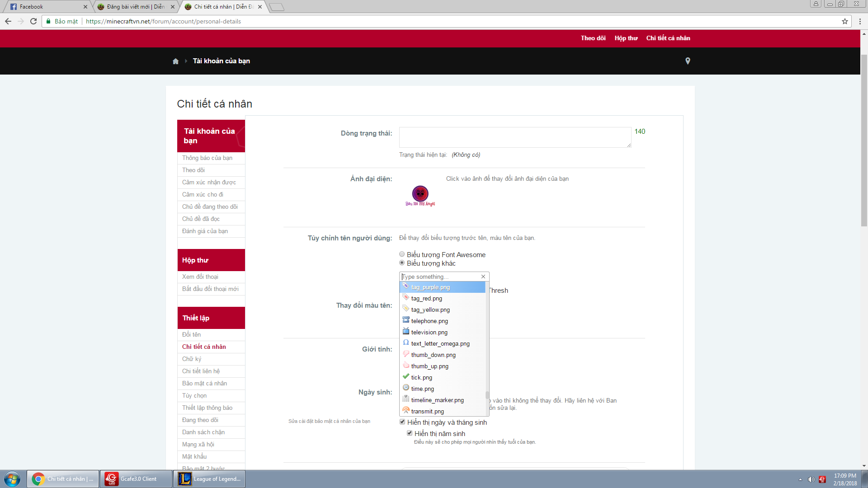This screenshot has height=488, width=868.
Task: Toggle Hiển thị ngày và tháng sinh
Action: [402, 422]
